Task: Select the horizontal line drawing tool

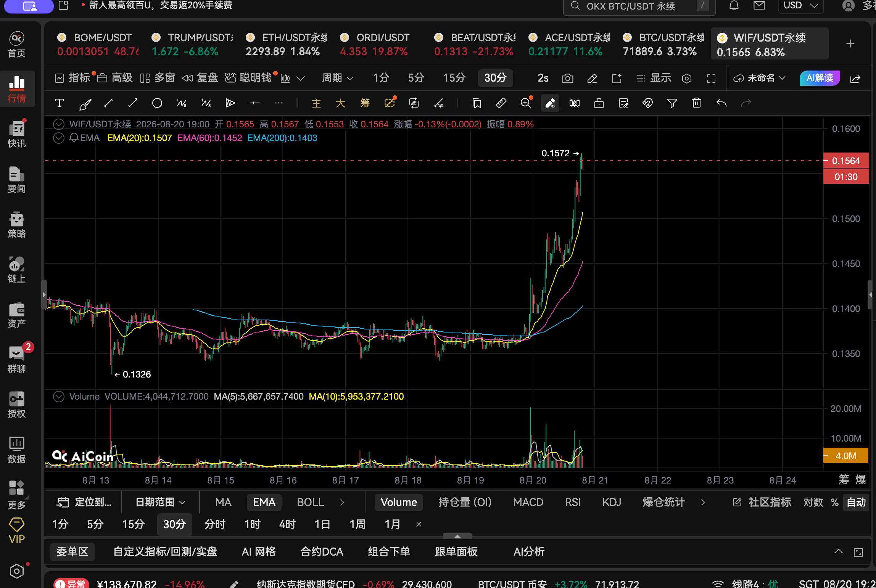Action: click(254, 103)
